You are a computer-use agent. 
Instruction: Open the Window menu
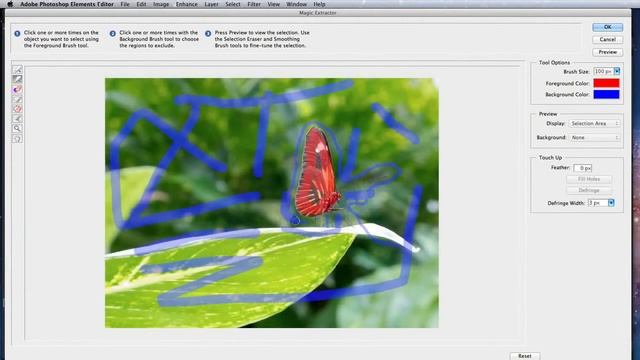tap(296, 4)
